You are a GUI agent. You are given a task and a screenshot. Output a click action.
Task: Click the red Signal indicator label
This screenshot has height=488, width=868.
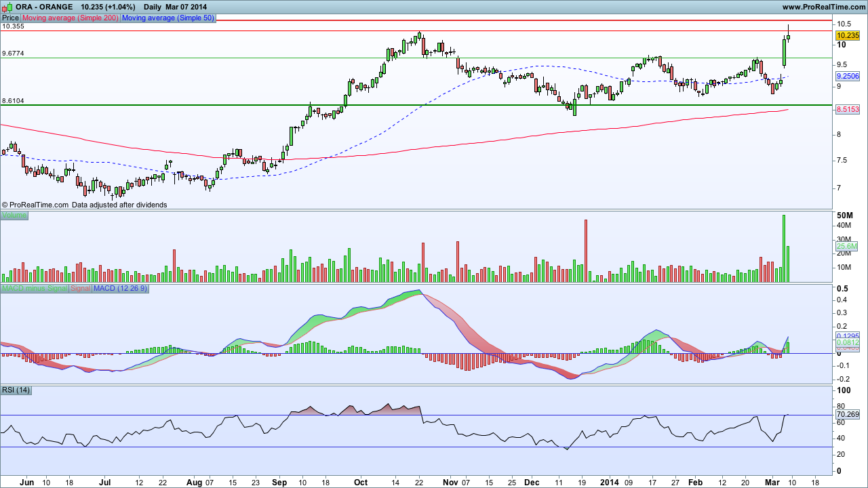point(81,289)
